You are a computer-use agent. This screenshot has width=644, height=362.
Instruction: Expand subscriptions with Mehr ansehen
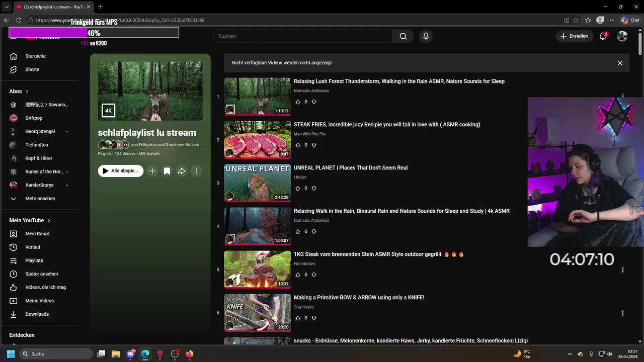coord(39,199)
